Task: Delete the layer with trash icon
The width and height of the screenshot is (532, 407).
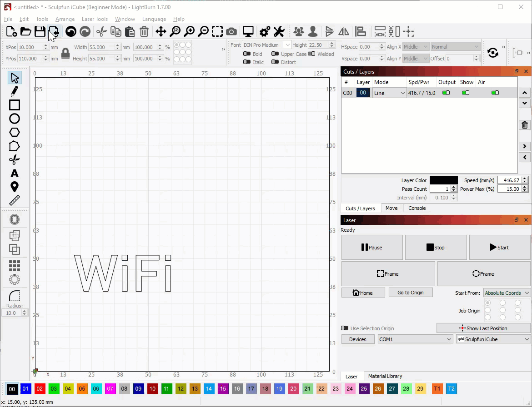Action: coord(525,125)
